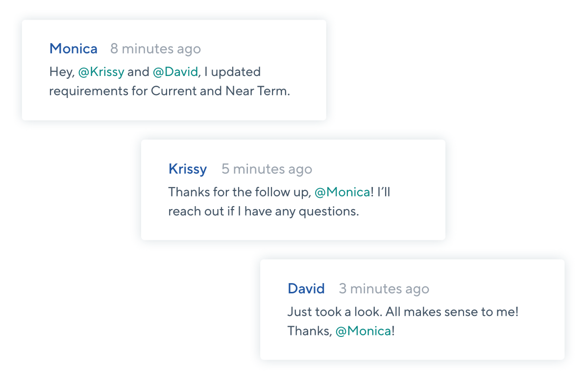Viewport: 588px width, 382px height.
Task: Open the @Krissy mention in Monica's comment
Action: click(x=101, y=72)
